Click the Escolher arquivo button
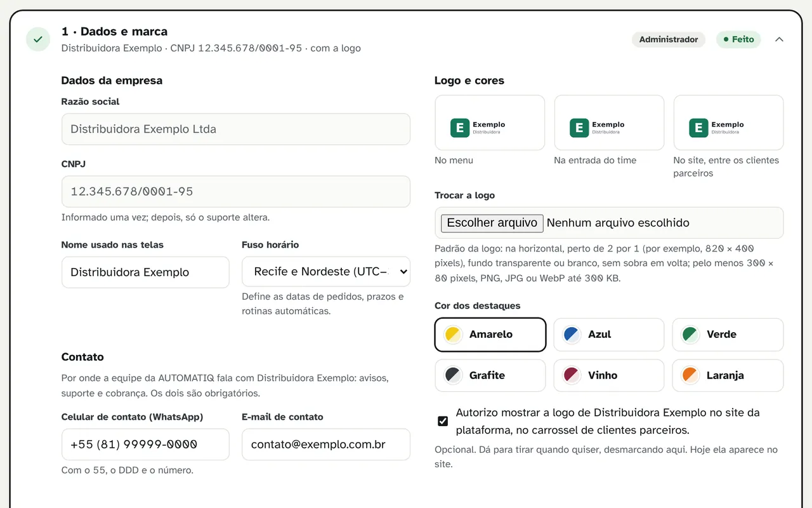 pyautogui.click(x=492, y=223)
